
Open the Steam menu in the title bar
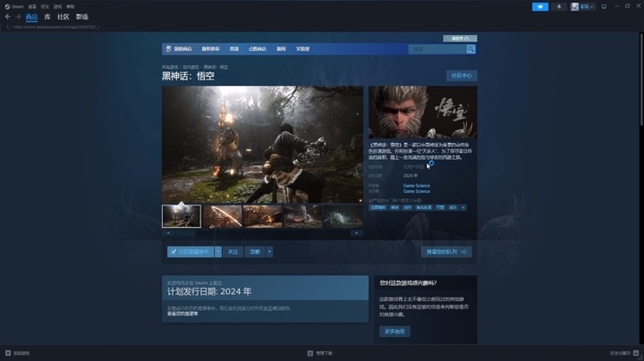pyautogui.click(x=14, y=6)
